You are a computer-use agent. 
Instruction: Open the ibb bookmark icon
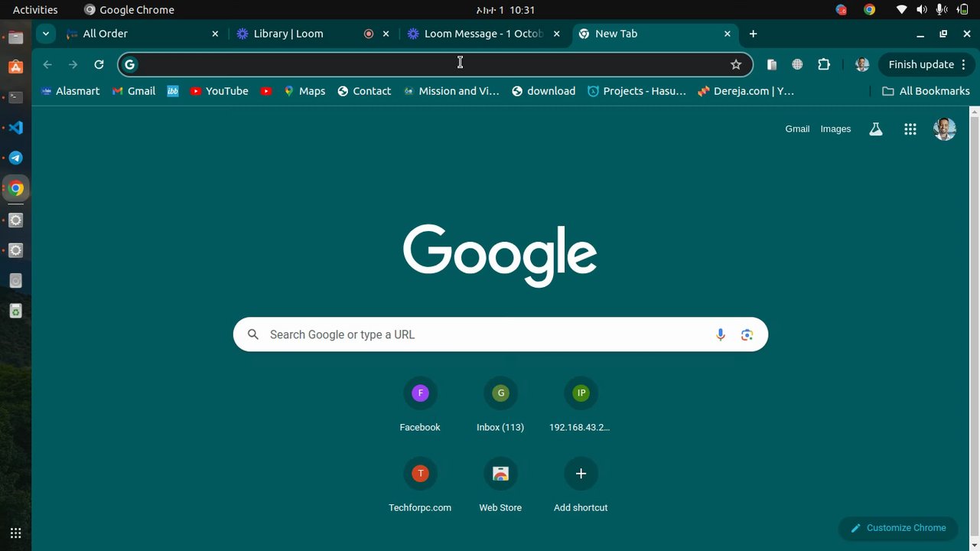tap(173, 91)
